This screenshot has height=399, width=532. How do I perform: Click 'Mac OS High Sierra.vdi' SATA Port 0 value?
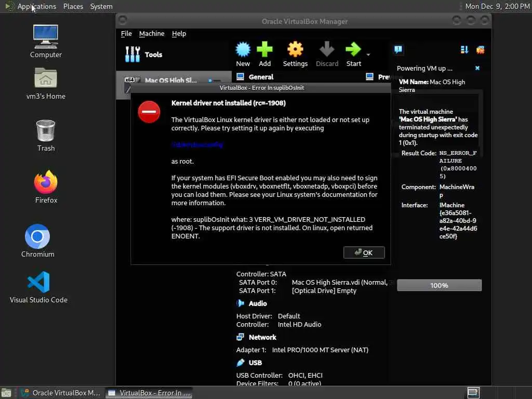coord(340,282)
